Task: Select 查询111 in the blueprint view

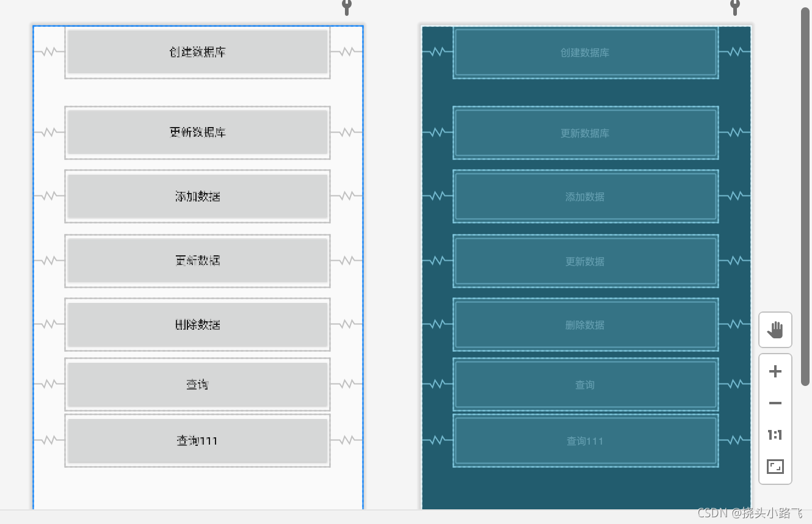Action: click(x=585, y=440)
